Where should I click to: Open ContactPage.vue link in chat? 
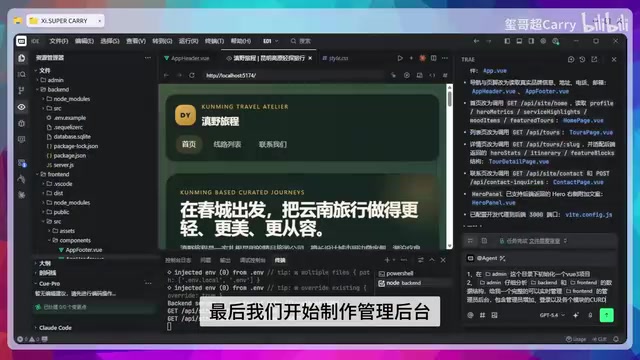pos(578,182)
